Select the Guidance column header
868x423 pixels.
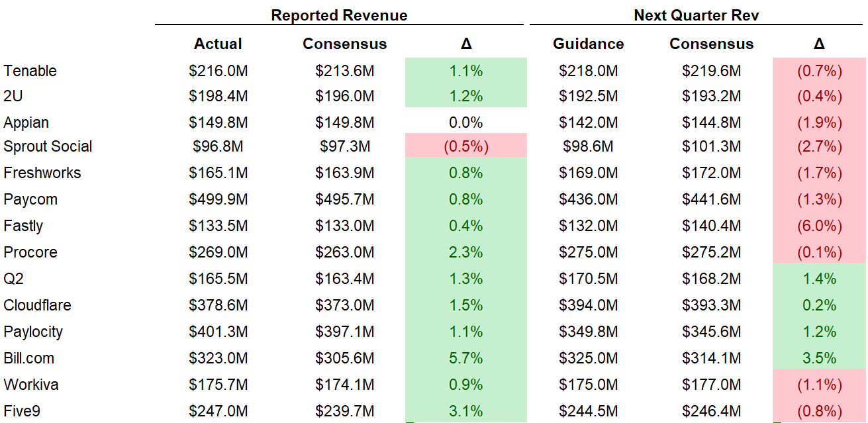click(589, 44)
